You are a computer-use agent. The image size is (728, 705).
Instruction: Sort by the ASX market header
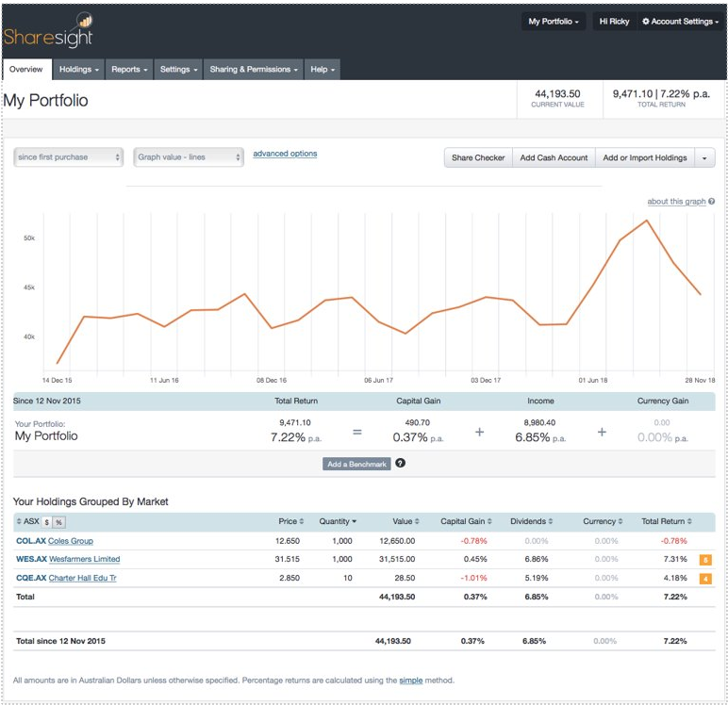pyautogui.click(x=28, y=521)
